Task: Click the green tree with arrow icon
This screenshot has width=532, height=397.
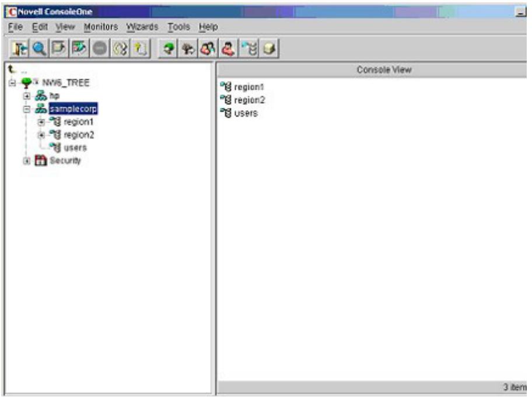Action: 168,48
